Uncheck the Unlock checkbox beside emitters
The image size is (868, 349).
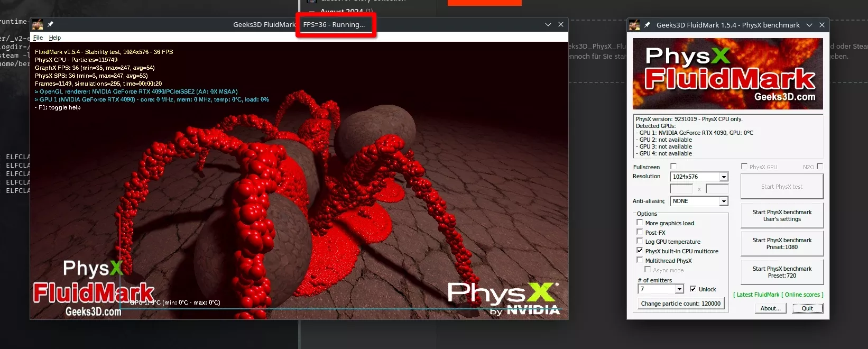click(x=693, y=289)
